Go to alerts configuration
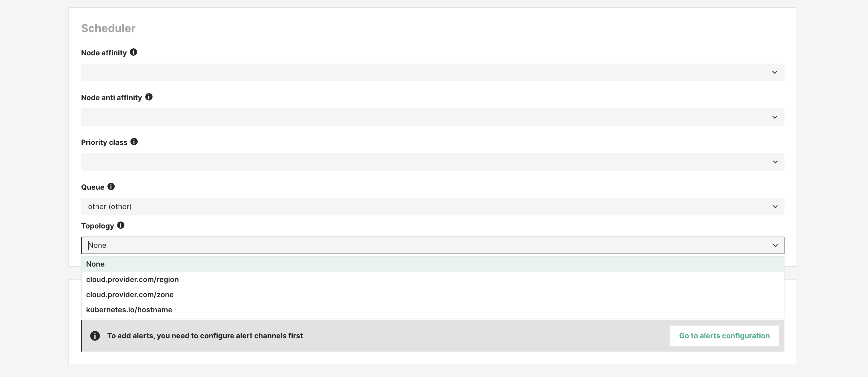Image resolution: width=868 pixels, height=377 pixels. click(x=724, y=336)
